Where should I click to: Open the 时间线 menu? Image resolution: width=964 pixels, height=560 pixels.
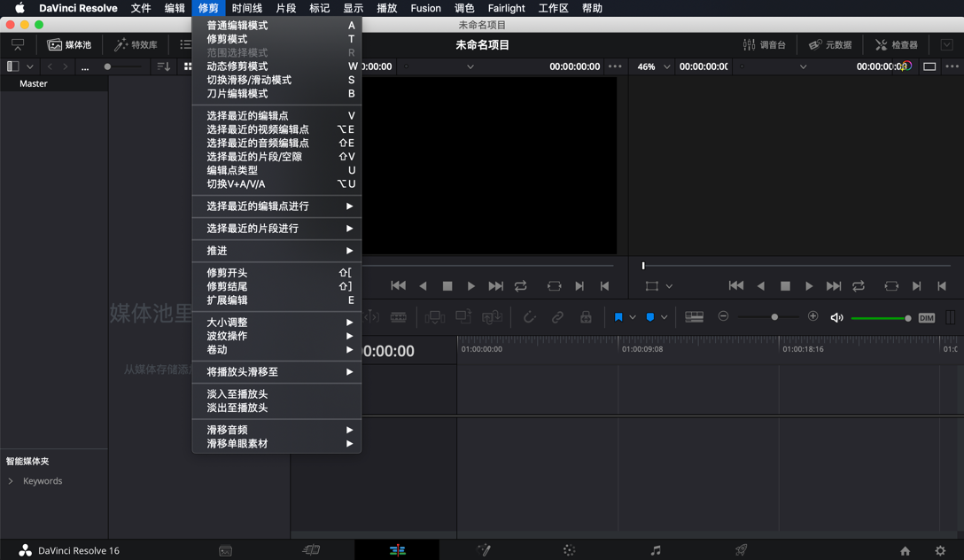(245, 8)
